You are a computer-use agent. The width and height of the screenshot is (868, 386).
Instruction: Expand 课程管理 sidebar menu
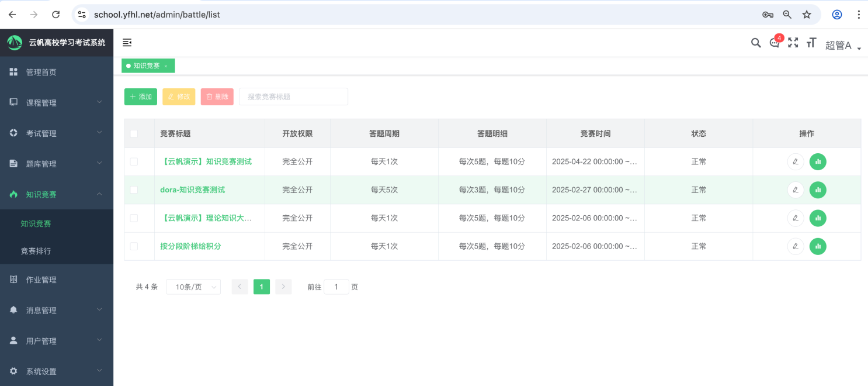click(57, 102)
